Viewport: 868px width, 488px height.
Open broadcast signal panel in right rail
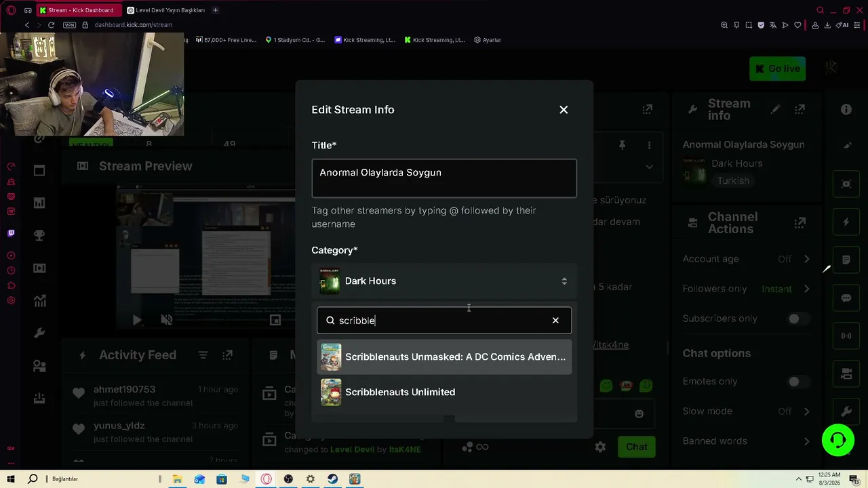click(846, 335)
